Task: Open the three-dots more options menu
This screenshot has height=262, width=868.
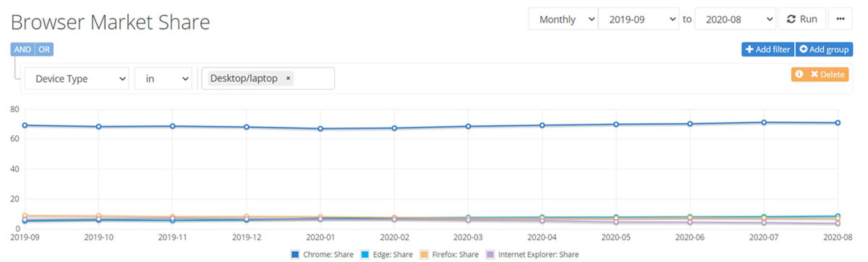Action: coord(840,19)
